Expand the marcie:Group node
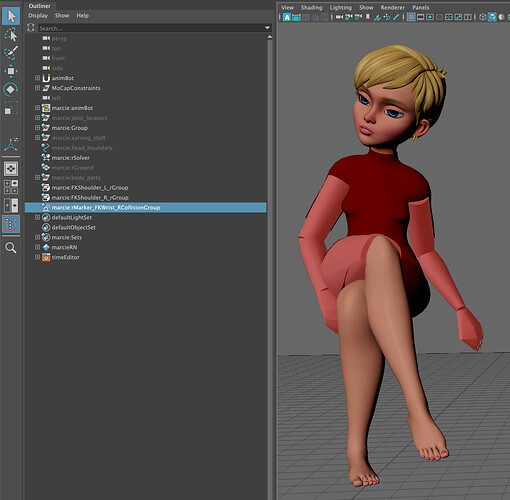The width and height of the screenshot is (510, 500). pos(37,128)
